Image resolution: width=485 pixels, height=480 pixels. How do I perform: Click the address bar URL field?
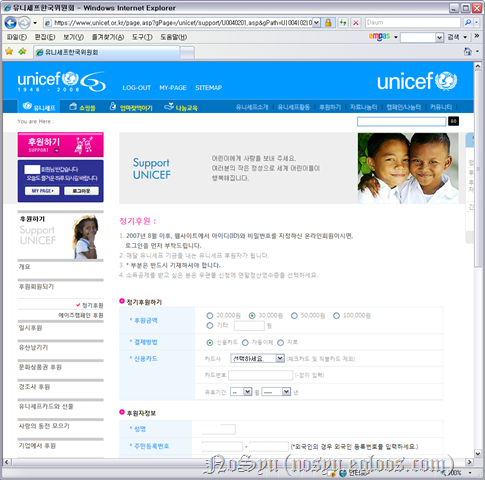pyautogui.click(x=182, y=23)
